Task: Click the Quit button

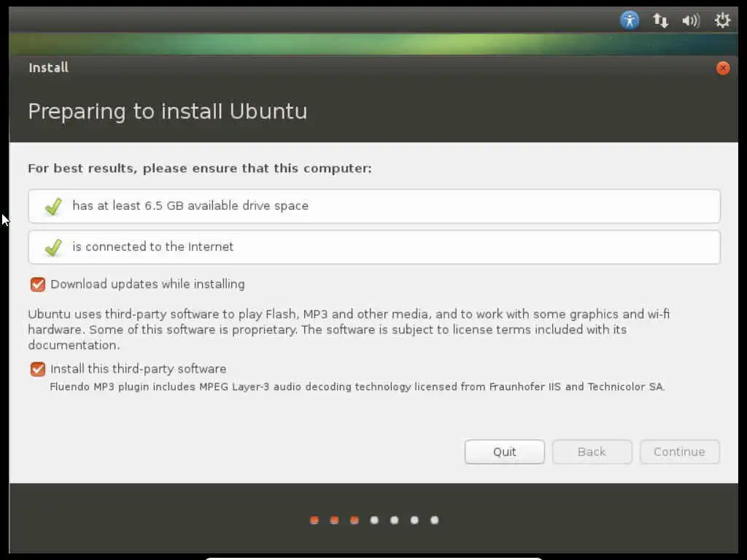Action: click(x=505, y=451)
